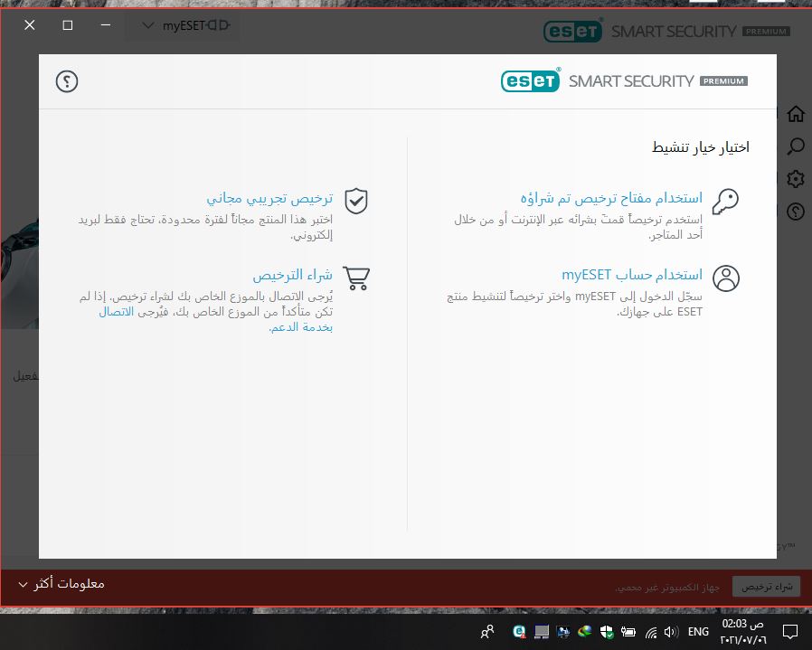Click the description starting "اختبر هذا المنتج مجاناً"
Image resolution: width=812 pixels, height=650 pixels.
pos(205,228)
